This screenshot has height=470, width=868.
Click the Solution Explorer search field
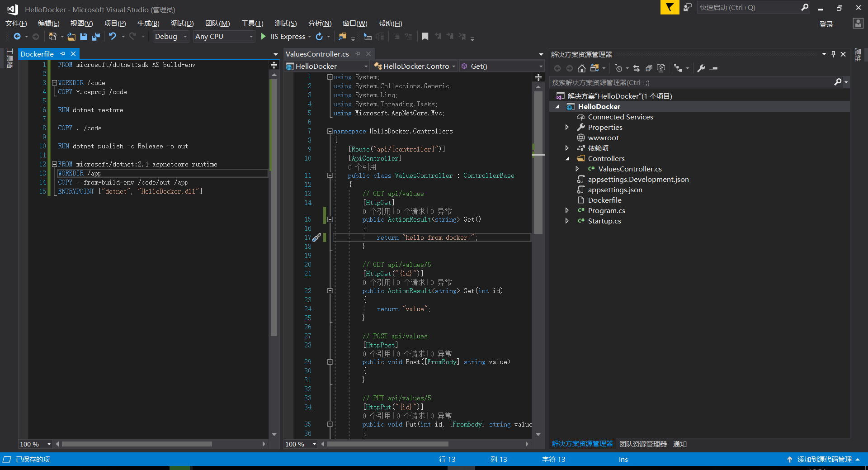tap(692, 82)
